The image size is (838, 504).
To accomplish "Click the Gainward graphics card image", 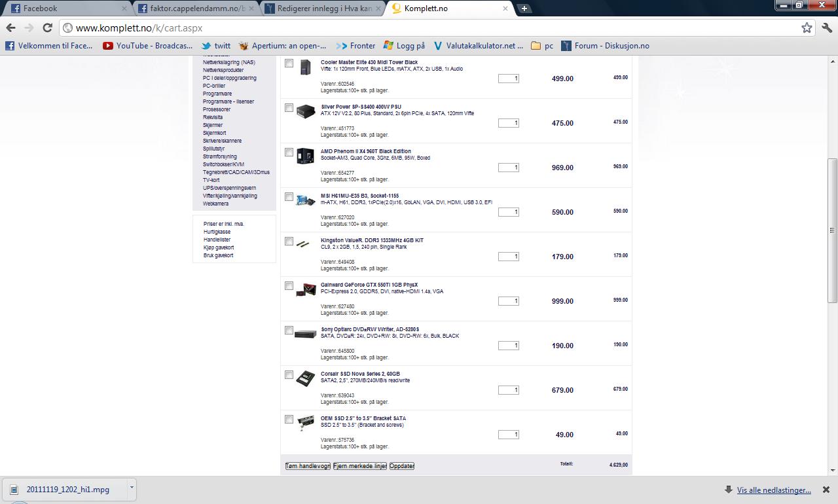I will coord(305,289).
